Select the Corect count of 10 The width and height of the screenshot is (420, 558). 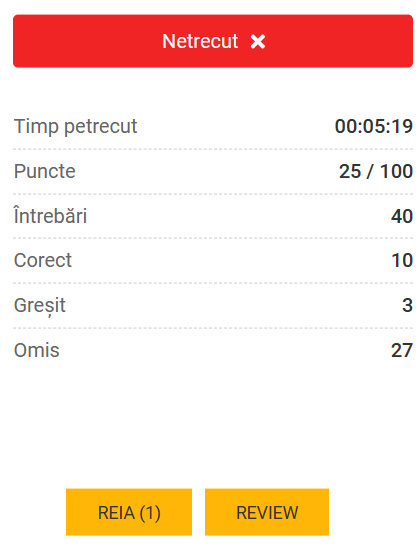pos(402,260)
